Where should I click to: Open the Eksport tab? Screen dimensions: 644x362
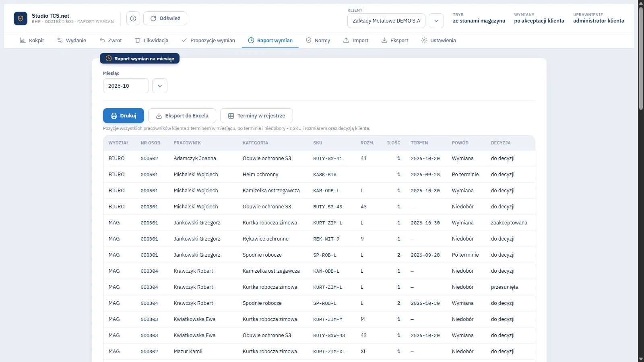point(395,41)
